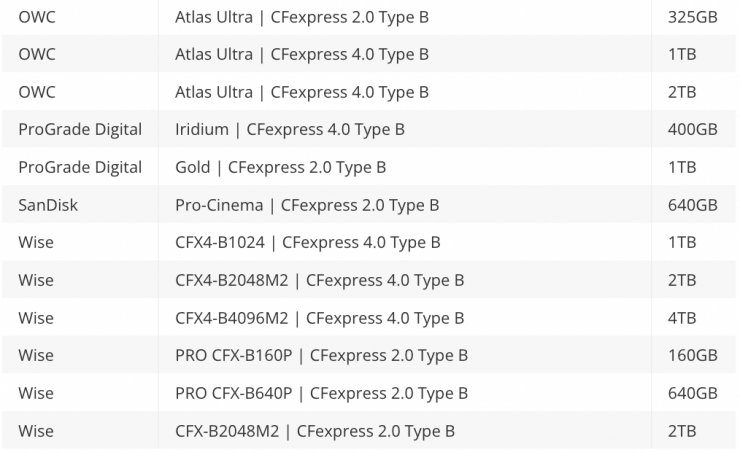Image resolution: width=740 pixels, height=452 pixels.
Task: Click the Atlas Ultra CFexpress 2.0 cell
Action: click(x=302, y=17)
